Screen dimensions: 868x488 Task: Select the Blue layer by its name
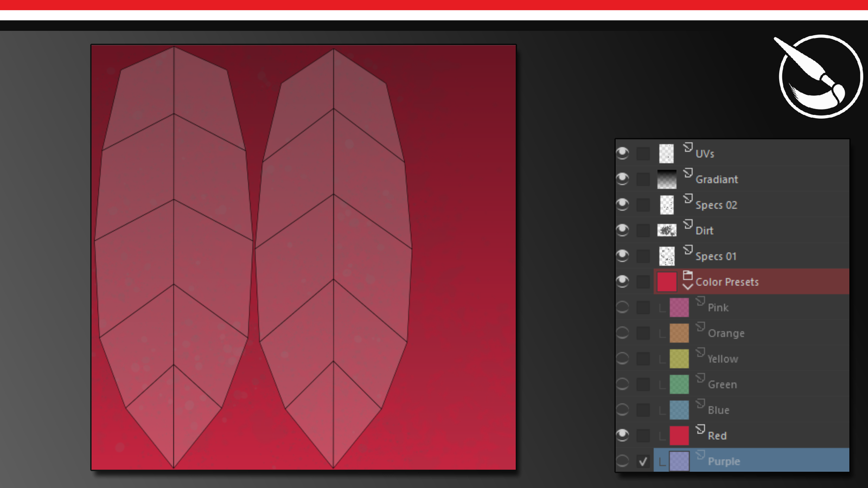point(718,410)
